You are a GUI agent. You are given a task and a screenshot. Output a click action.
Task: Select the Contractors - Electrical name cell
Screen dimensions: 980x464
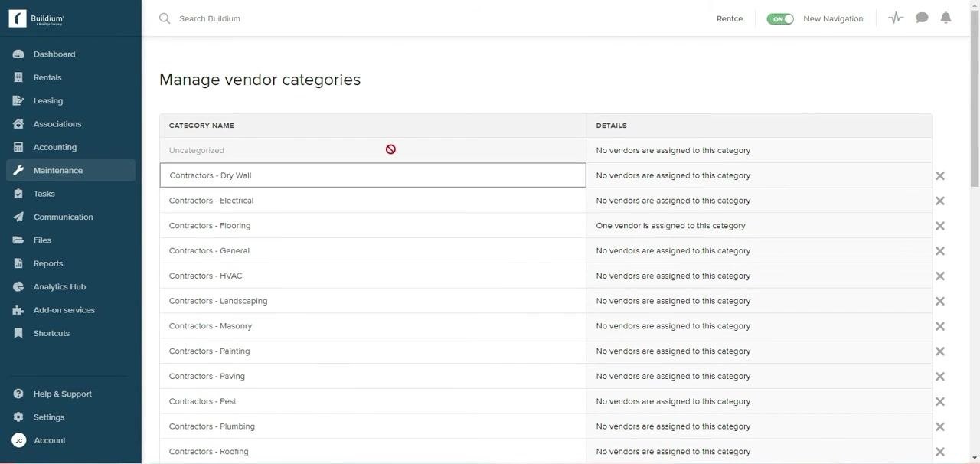pyautogui.click(x=373, y=201)
